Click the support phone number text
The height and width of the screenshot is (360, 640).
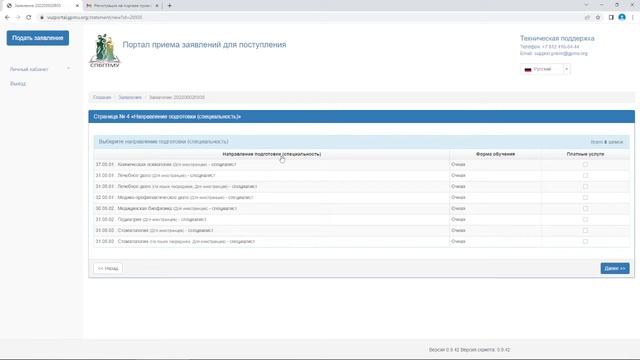click(x=560, y=47)
